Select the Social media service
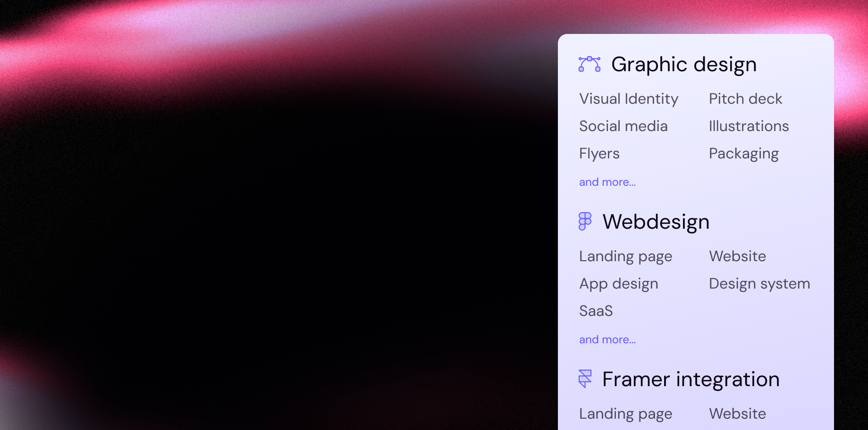This screenshot has width=868, height=430. point(623,126)
